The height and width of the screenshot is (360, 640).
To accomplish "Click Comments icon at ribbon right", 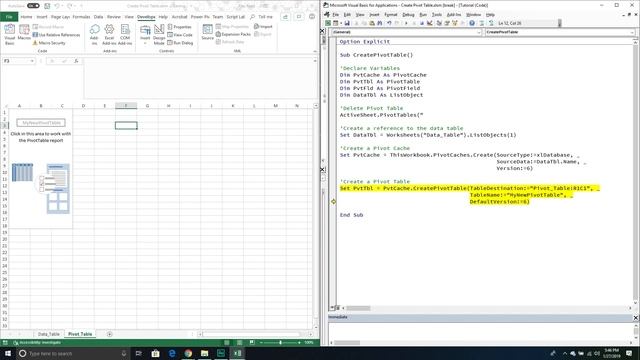I will click(x=299, y=17).
